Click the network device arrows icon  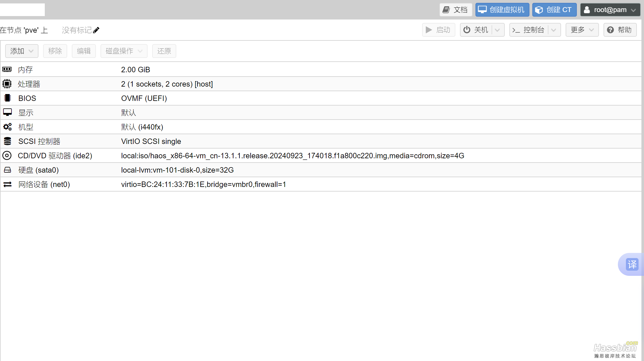click(7, 184)
